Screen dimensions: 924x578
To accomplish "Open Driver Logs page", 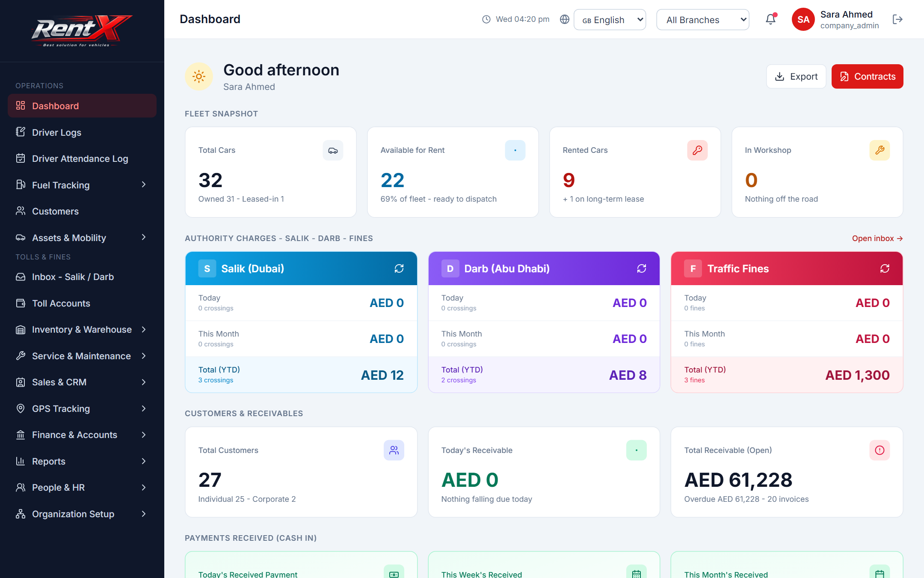I will click(82, 132).
